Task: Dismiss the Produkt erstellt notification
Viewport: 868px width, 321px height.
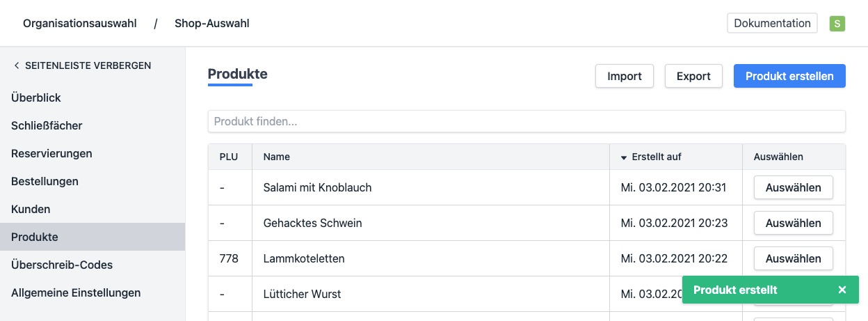Action: [842, 290]
